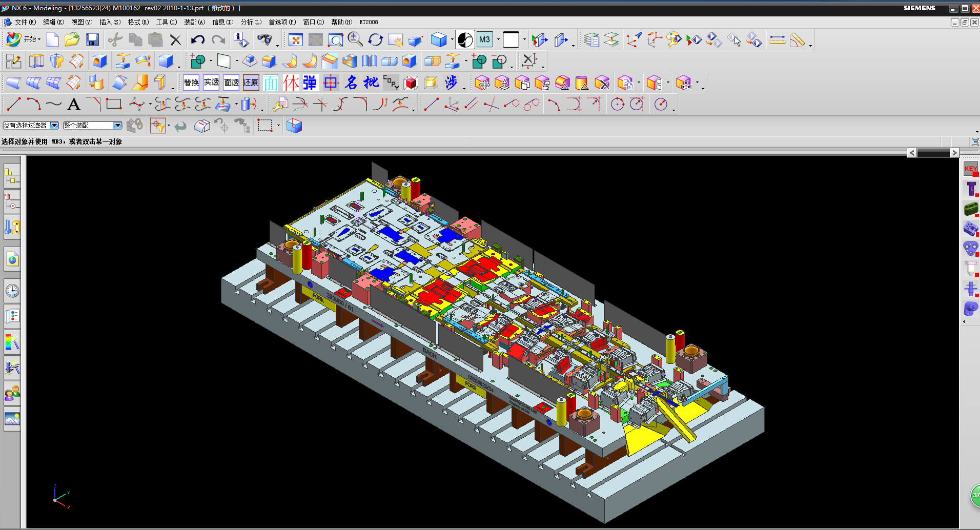Open the 装配(A) menu

click(194, 22)
